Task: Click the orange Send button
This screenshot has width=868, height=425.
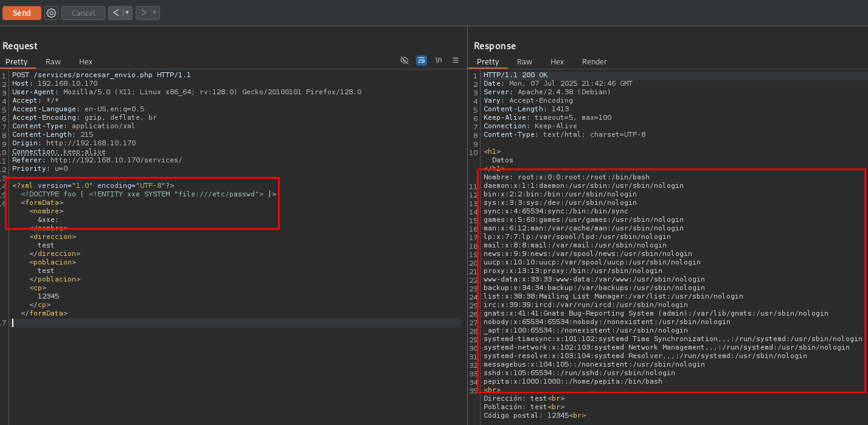Action: point(22,13)
